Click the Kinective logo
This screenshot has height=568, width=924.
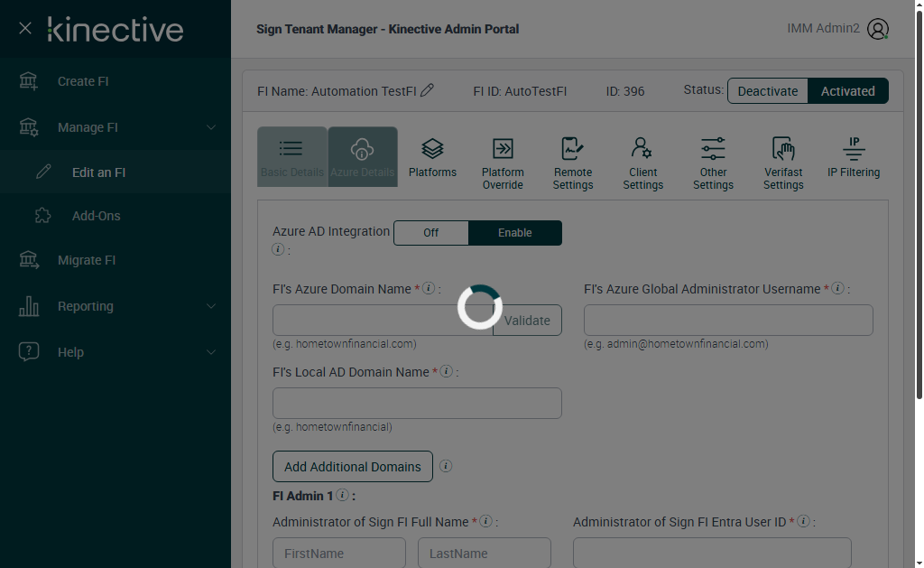tap(115, 29)
